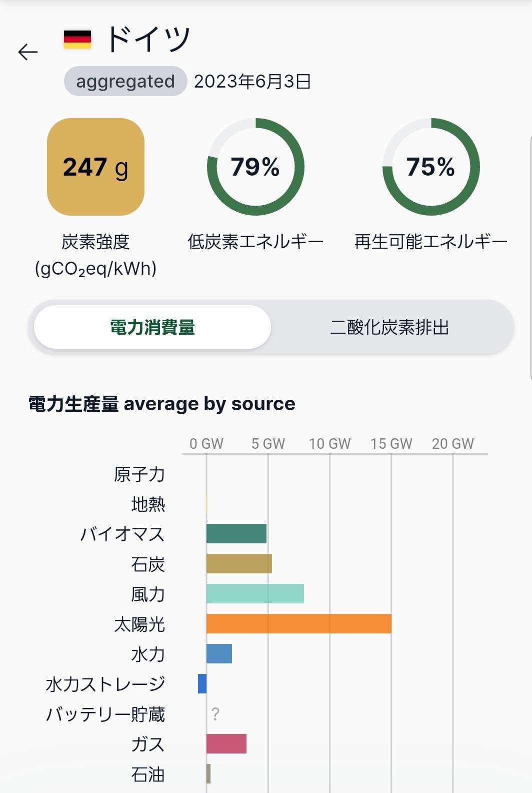Tap the back arrow icon

pos(28,52)
